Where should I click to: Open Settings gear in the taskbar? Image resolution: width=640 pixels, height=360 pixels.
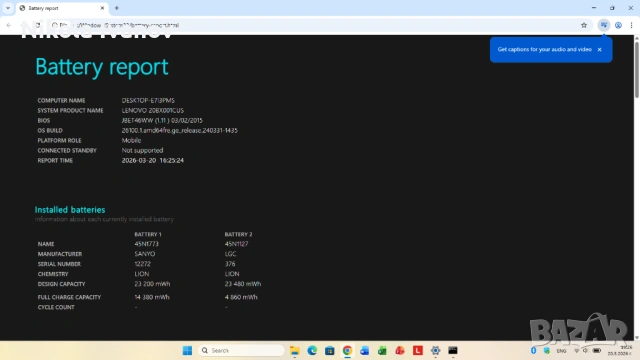click(x=436, y=351)
